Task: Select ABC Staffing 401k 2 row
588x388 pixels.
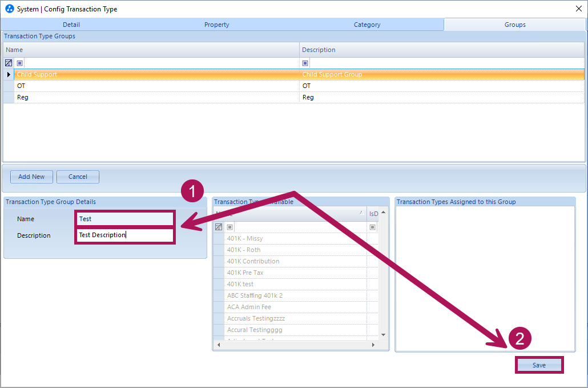Action: [296, 295]
